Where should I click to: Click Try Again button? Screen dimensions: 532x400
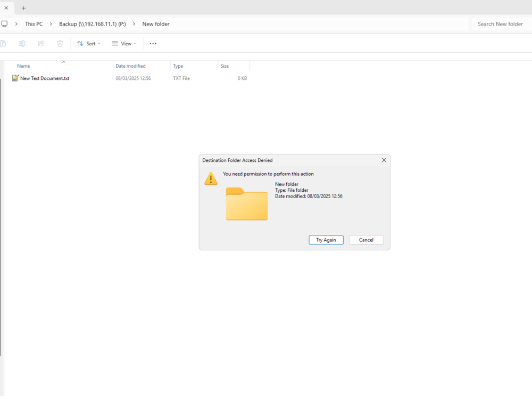[x=326, y=240]
